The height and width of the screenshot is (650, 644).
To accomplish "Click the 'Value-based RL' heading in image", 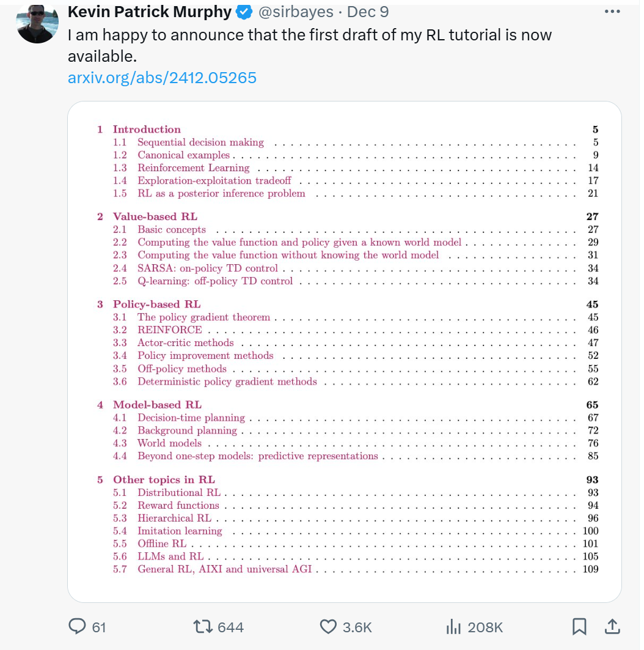I will [x=155, y=217].
